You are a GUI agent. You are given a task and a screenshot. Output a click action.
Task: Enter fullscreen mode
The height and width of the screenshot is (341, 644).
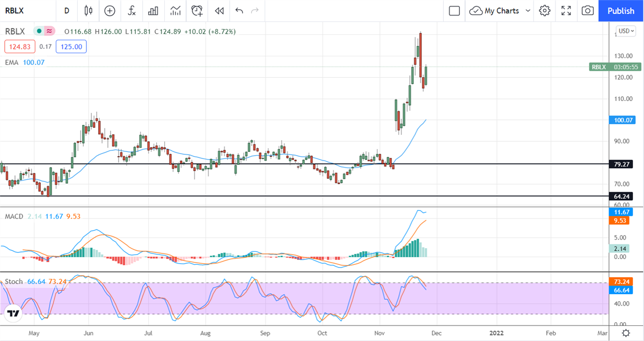tap(566, 10)
